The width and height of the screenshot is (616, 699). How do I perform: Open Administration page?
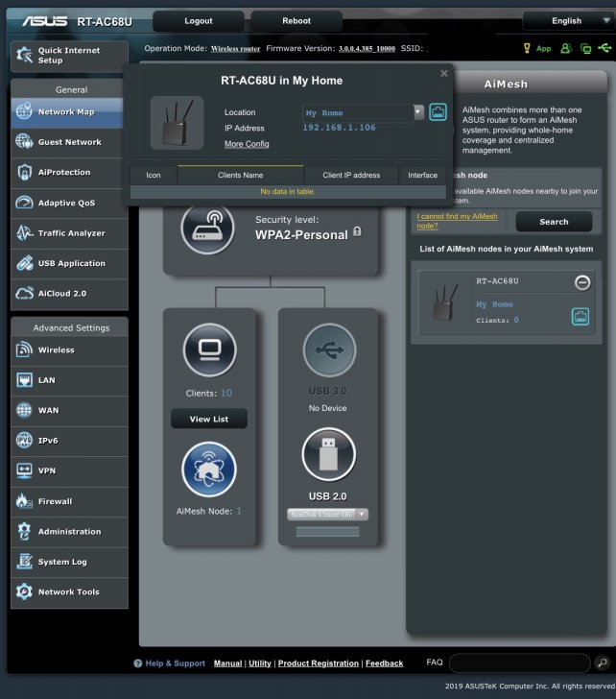tap(69, 532)
